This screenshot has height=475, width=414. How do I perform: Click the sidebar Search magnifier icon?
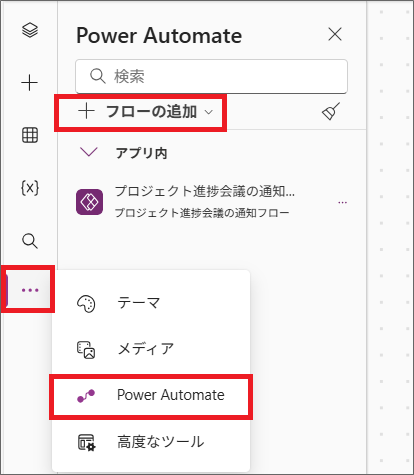pyautogui.click(x=30, y=241)
